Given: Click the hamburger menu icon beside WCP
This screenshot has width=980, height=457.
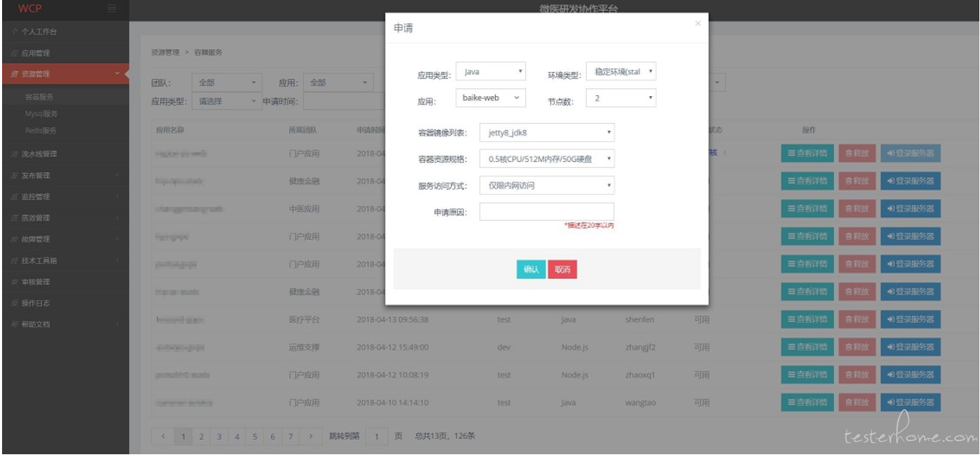Looking at the screenshot, I should [x=112, y=8].
